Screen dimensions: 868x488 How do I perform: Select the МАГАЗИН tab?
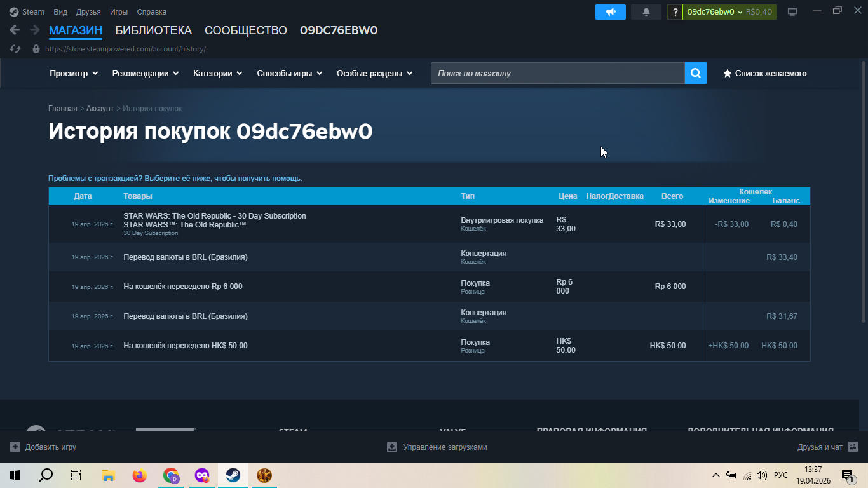[x=76, y=30]
